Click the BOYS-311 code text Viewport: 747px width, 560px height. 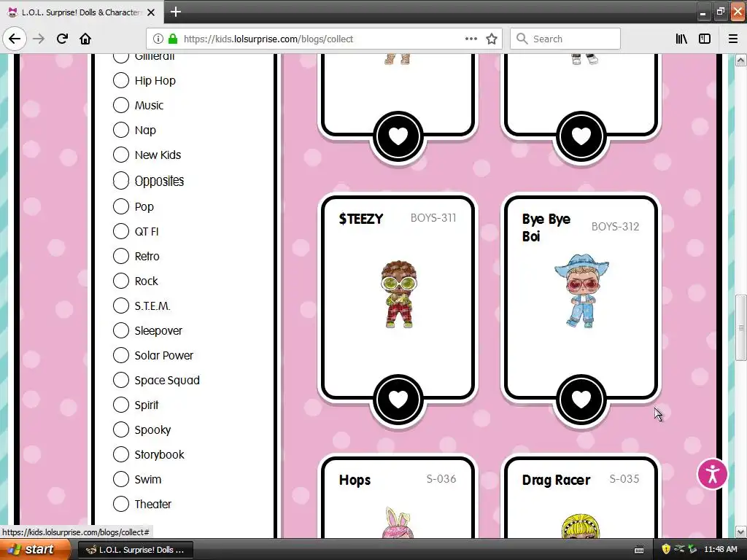(x=433, y=217)
